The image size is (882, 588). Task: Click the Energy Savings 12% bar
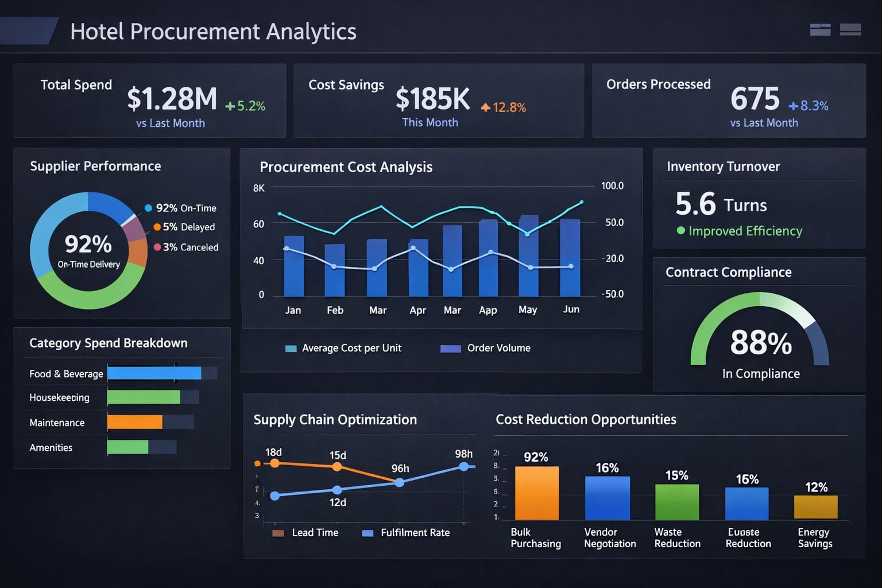tap(815, 507)
